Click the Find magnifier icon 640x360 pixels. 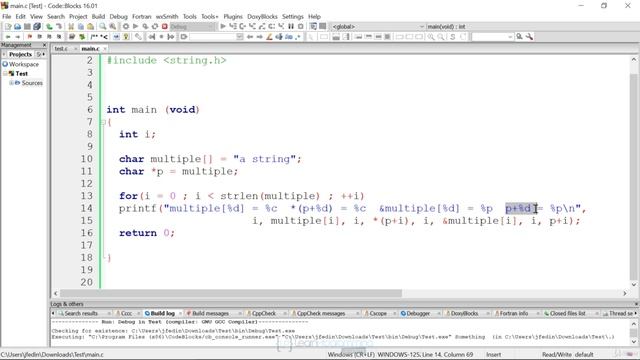click(x=102, y=27)
